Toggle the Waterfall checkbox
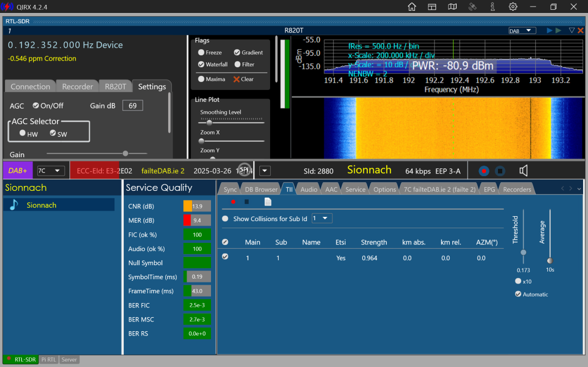This screenshot has width=588, height=367. [x=201, y=65]
